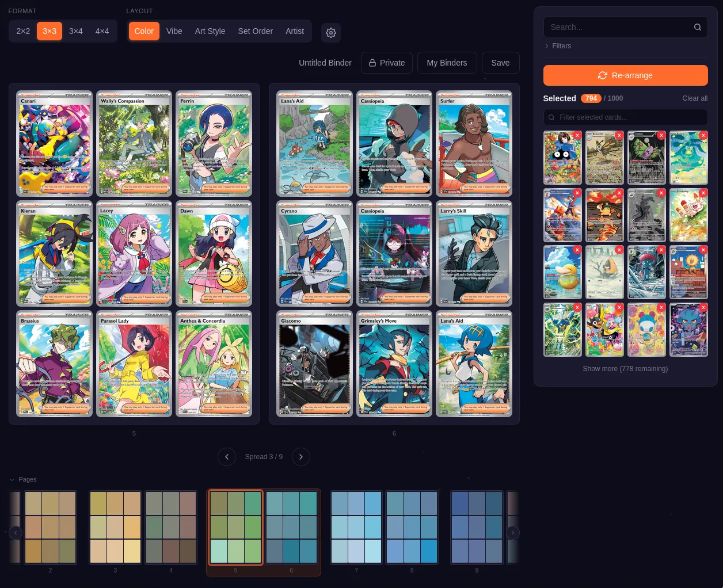This screenshot has width=723, height=588.
Task: Open the binder settings gear
Action: click(x=331, y=33)
